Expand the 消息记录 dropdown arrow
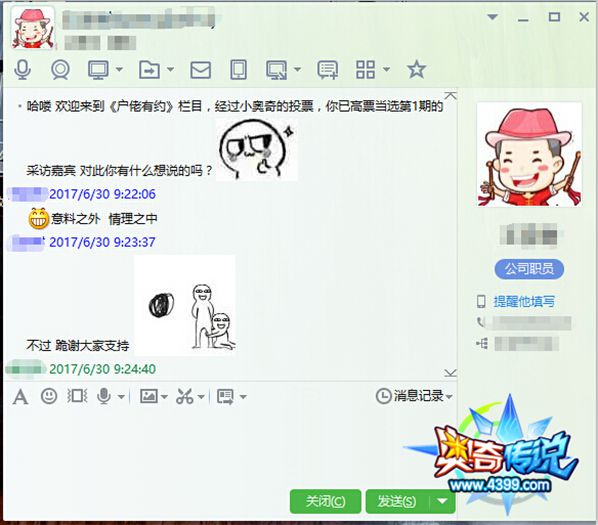 pyautogui.click(x=449, y=397)
